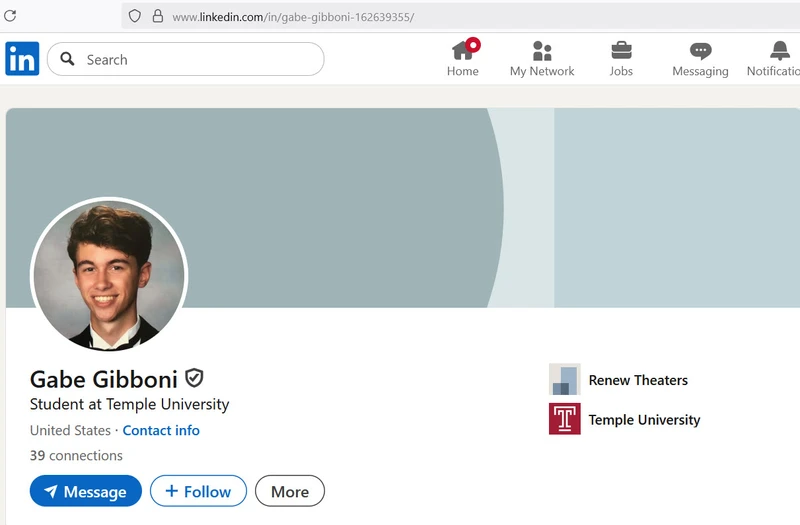Reload the page with browser refresh icon

click(10, 16)
